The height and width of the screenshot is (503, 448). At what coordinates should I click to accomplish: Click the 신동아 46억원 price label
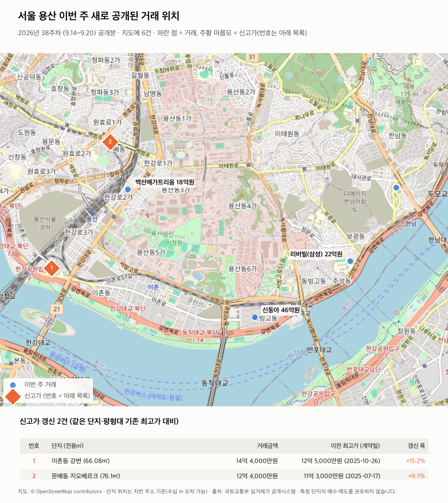pos(281,310)
